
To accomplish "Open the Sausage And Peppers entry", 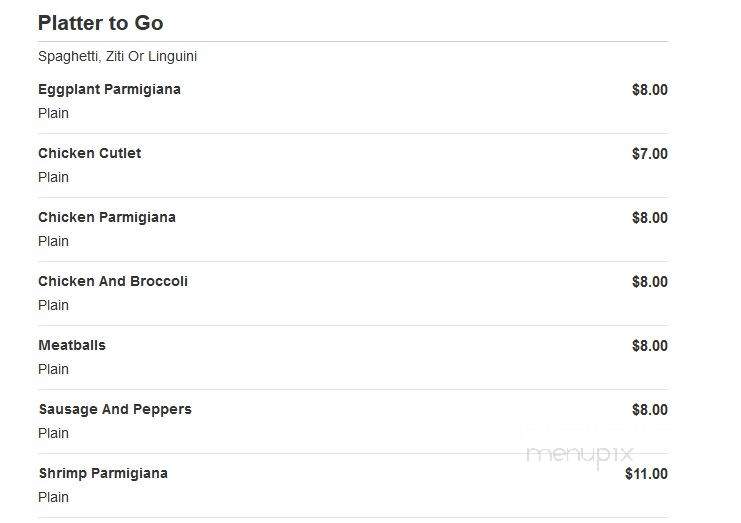I will click(115, 409).
